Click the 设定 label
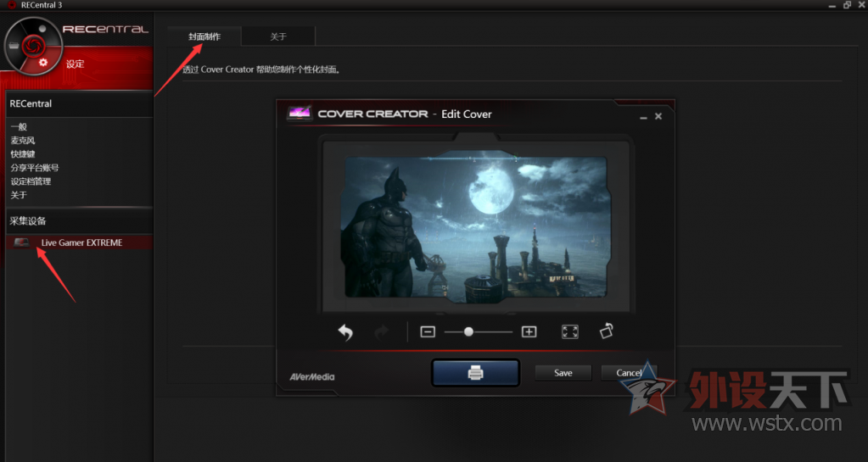 click(76, 64)
